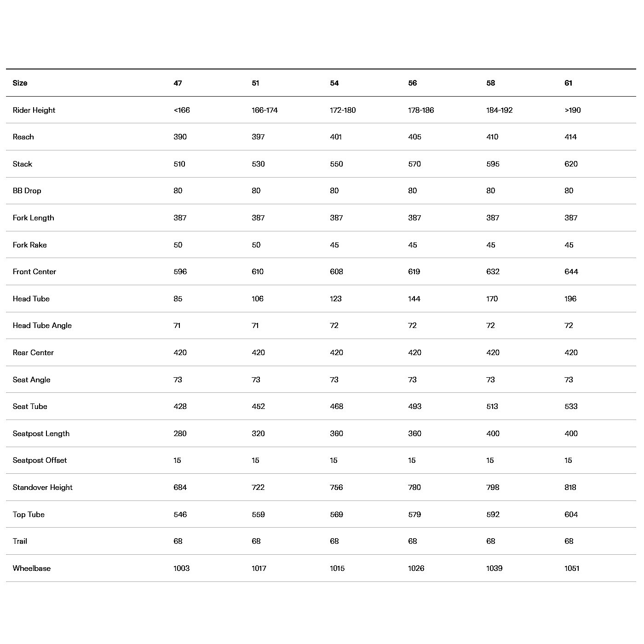Click the 493 seat tube value

[414, 406]
